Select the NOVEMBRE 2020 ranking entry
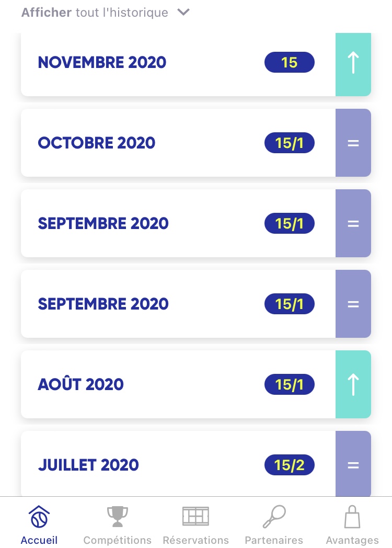The width and height of the screenshot is (392, 548). click(102, 63)
